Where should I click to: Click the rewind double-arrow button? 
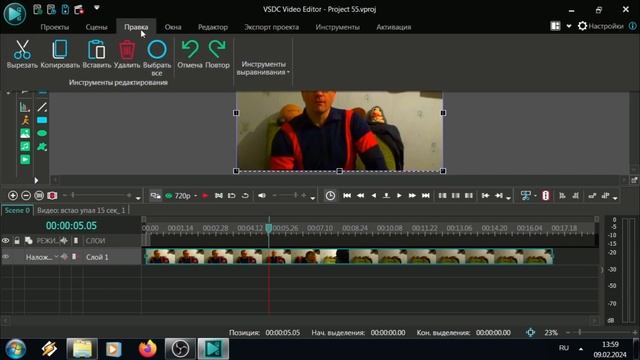360,196
